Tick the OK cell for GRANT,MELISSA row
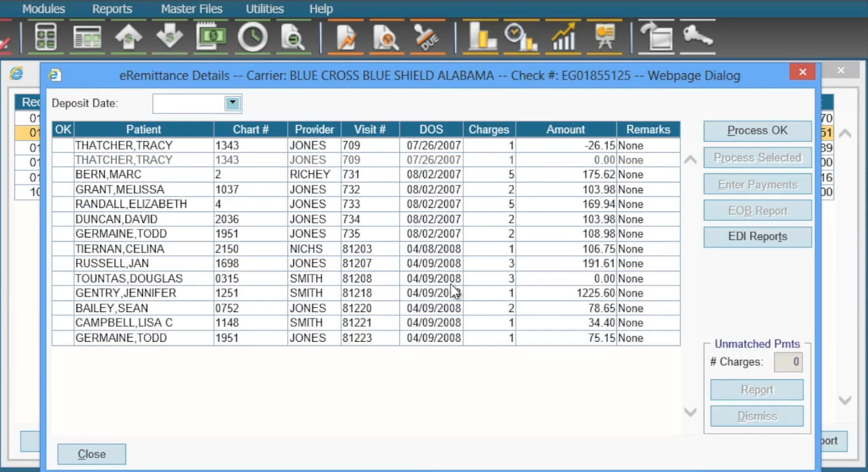The width and height of the screenshot is (868, 472). point(63,190)
